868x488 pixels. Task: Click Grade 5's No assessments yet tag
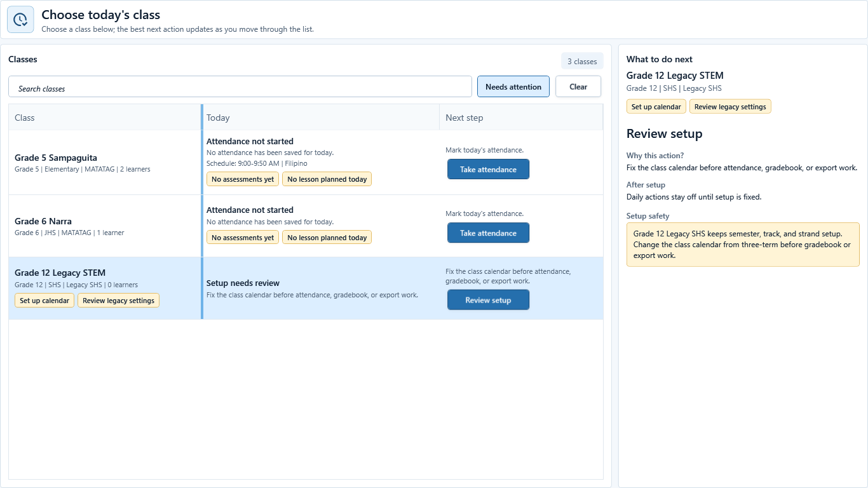(243, 179)
